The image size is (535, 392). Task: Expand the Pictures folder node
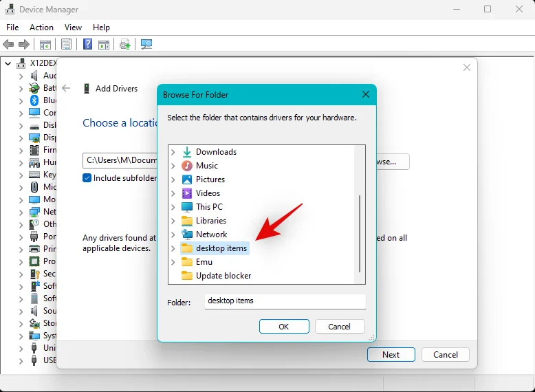(x=173, y=179)
